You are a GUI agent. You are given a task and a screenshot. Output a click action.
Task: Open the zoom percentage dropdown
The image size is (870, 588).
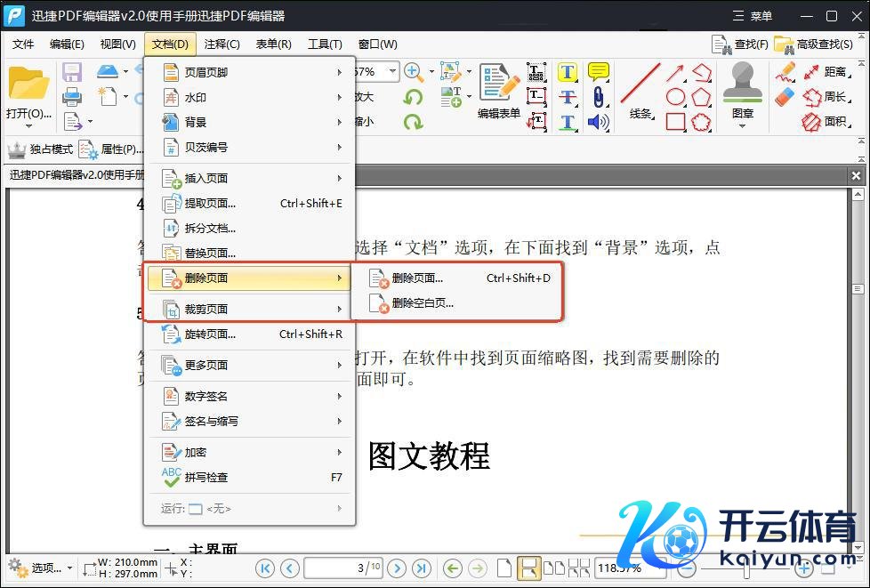[392, 72]
